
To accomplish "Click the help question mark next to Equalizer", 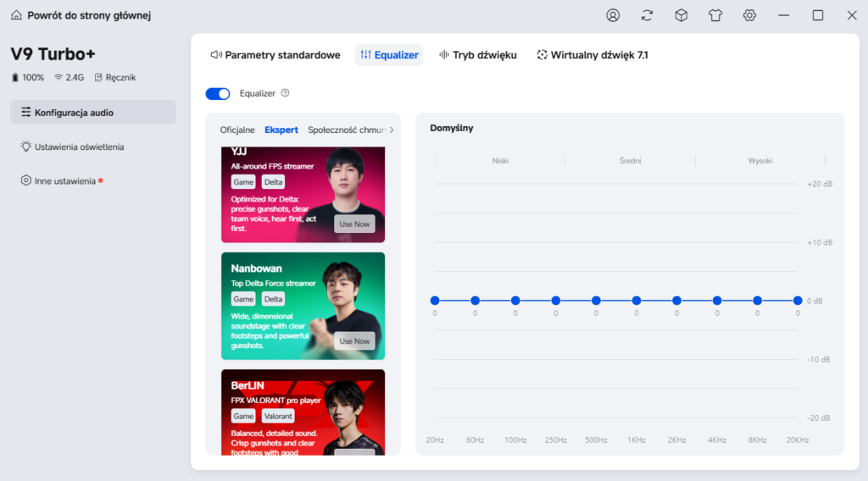I will click(x=285, y=93).
